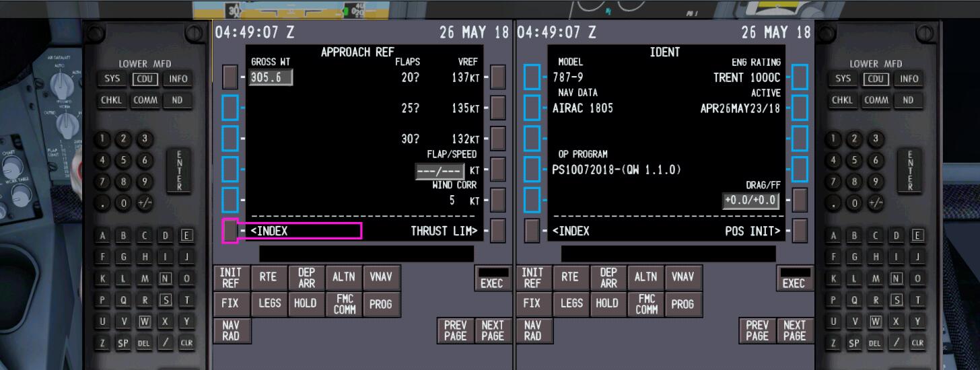Select CDU mode on left Lower MFD panel
This screenshot has height=370, width=980.
[x=145, y=79]
